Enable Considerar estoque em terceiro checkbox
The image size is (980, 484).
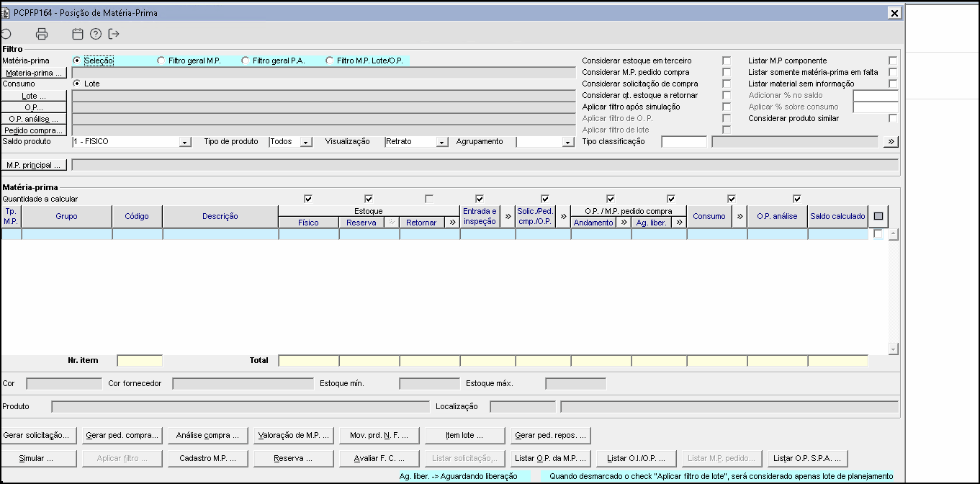point(727,60)
